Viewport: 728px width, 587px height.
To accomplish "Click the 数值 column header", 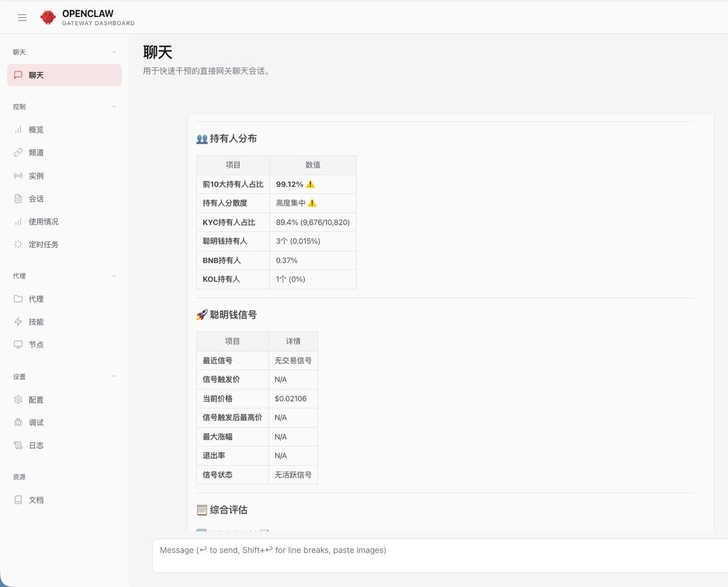I will coord(313,165).
